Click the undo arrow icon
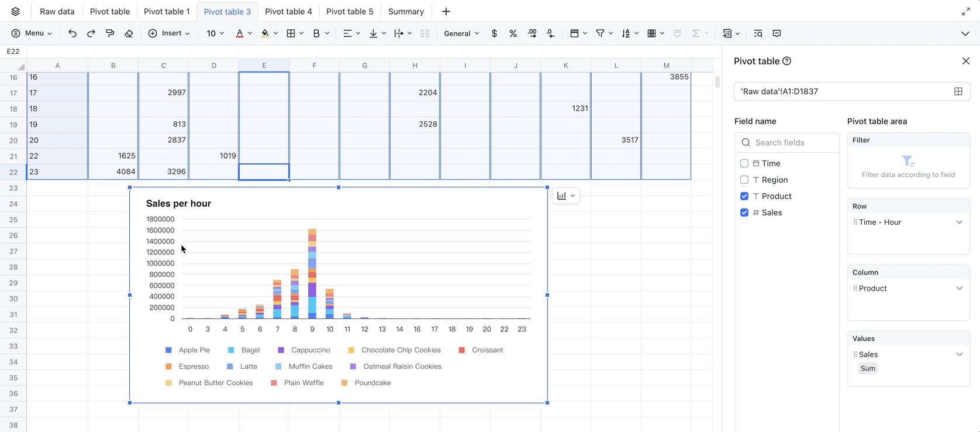980x432 pixels. (73, 33)
